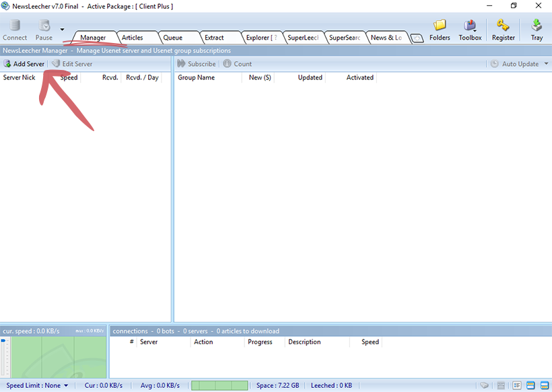Go to the Queue tab
This screenshot has width=552, height=392.
pyautogui.click(x=173, y=38)
